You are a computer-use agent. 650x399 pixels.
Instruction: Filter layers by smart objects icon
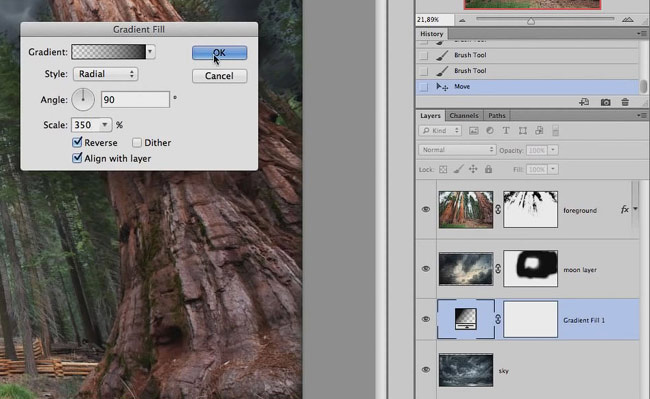point(539,131)
